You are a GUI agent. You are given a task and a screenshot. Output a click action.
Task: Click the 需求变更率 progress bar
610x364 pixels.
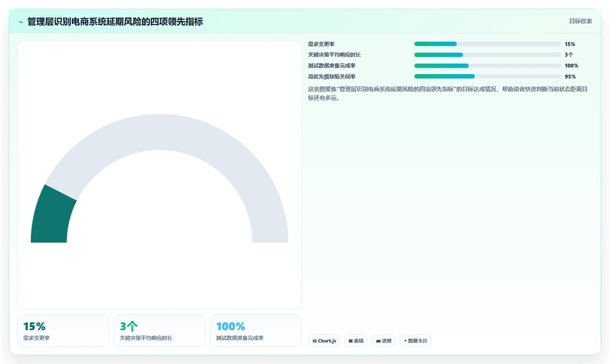click(x=488, y=44)
